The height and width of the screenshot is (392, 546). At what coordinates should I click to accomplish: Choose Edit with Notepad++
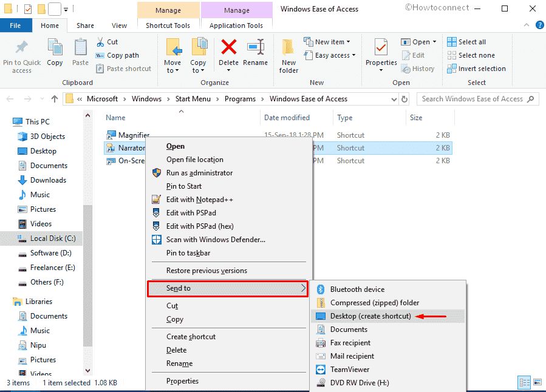click(x=229, y=200)
